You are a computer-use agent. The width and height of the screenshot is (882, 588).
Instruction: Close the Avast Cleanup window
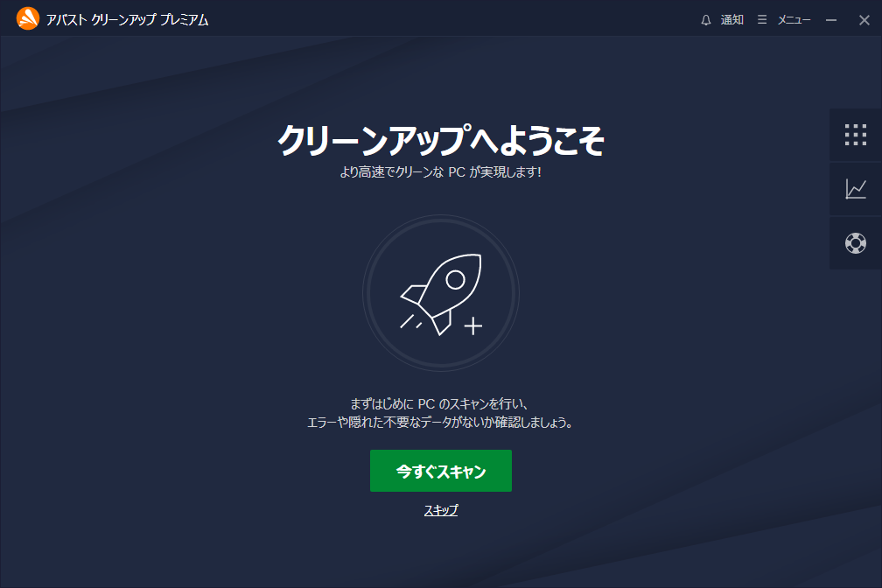[864, 20]
